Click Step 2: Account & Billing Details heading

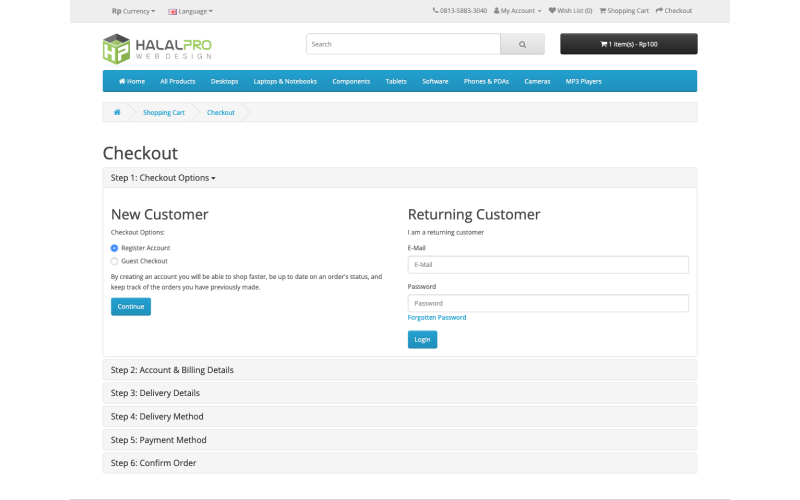point(172,370)
